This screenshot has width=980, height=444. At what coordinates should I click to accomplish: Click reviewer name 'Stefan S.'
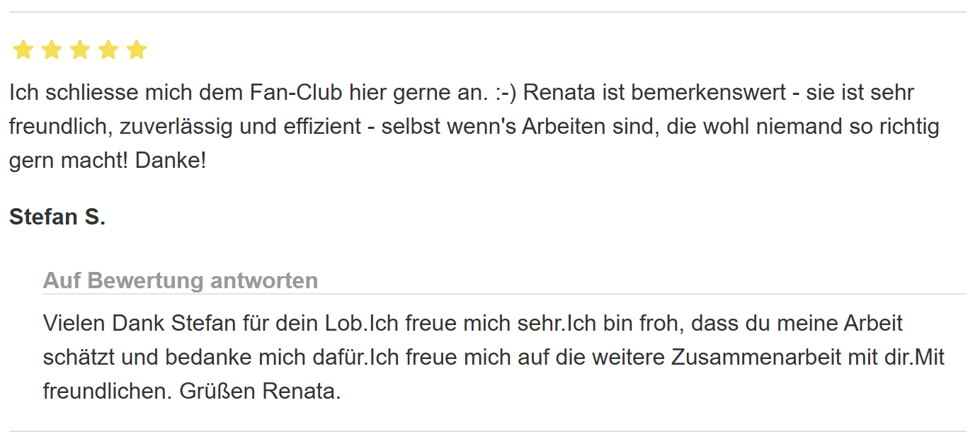point(57,217)
